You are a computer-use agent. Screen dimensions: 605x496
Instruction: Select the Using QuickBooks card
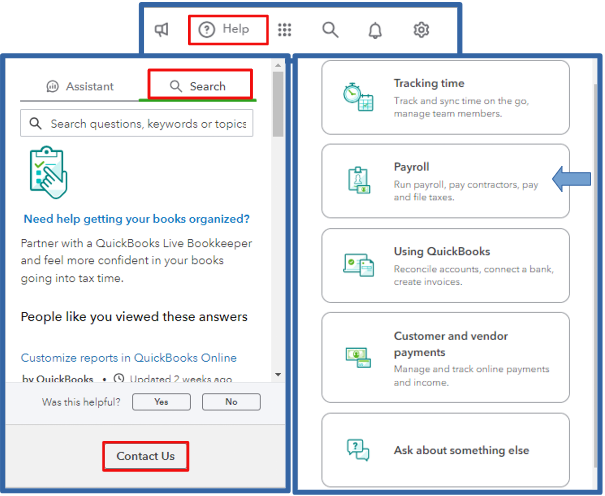pos(445,265)
